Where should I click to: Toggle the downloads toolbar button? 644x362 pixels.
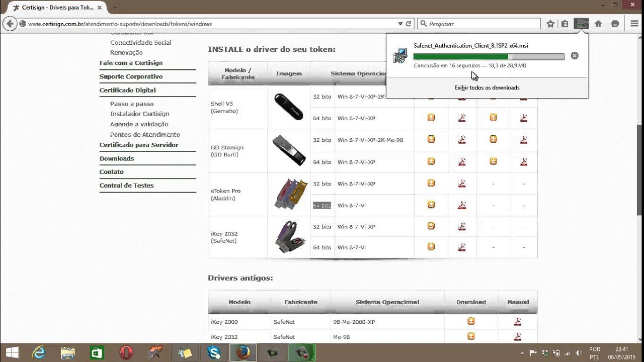582,24
